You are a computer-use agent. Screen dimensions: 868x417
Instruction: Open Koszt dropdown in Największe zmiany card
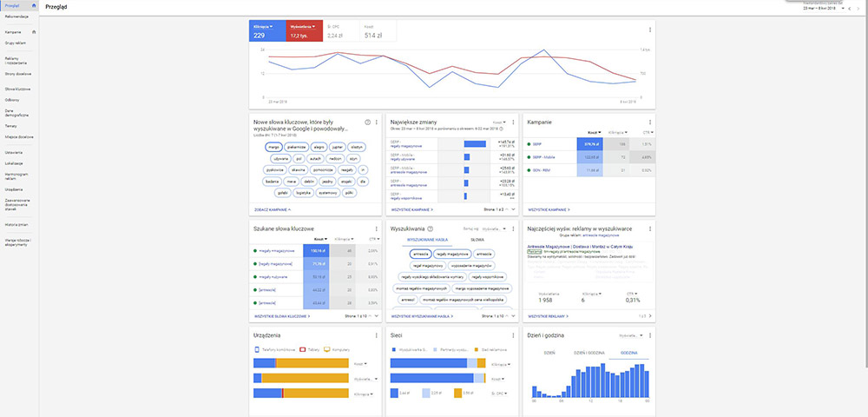[498, 122]
